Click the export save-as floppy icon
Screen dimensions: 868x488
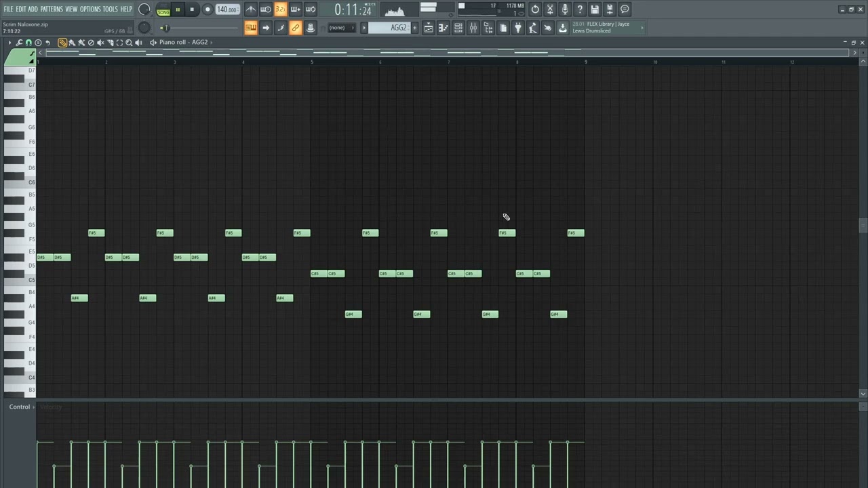pos(610,9)
